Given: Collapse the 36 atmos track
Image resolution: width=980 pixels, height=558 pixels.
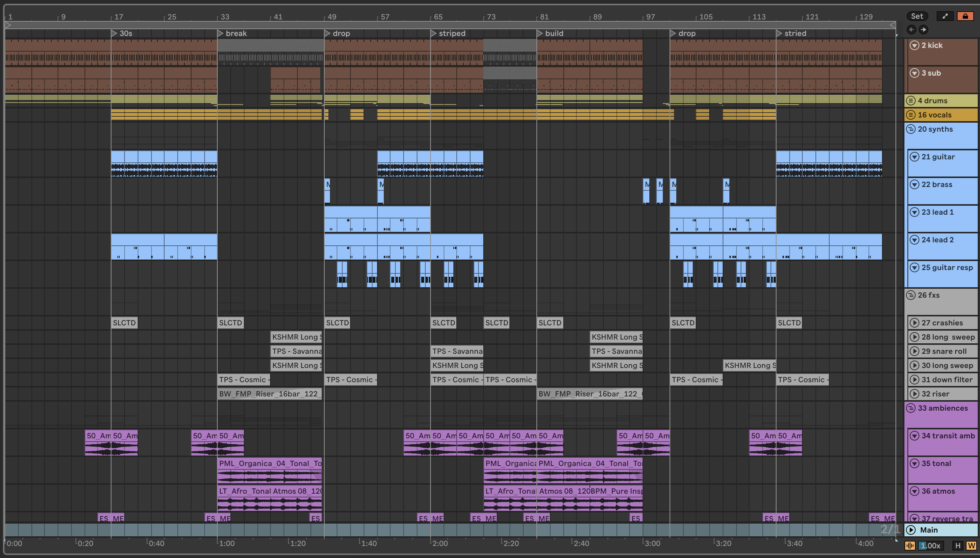Looking at the screenshot, I should 915,491.
